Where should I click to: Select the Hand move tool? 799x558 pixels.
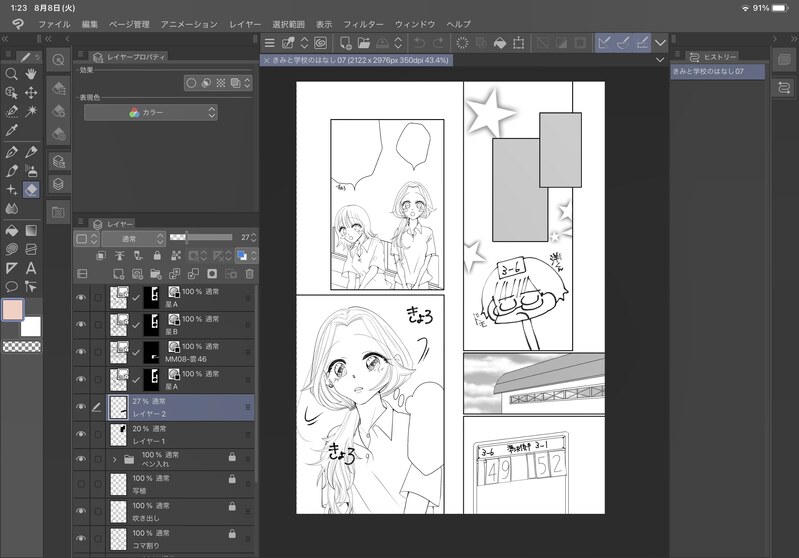[31, 74]
